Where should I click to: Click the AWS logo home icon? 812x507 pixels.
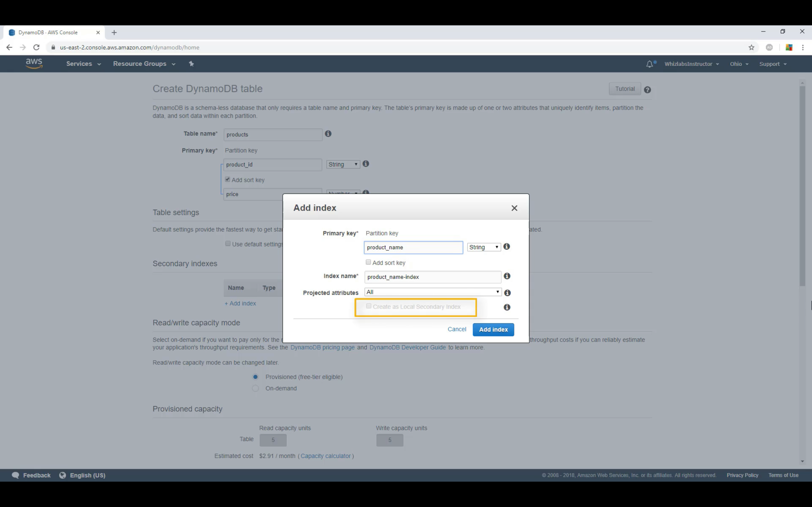click(34, 63)
